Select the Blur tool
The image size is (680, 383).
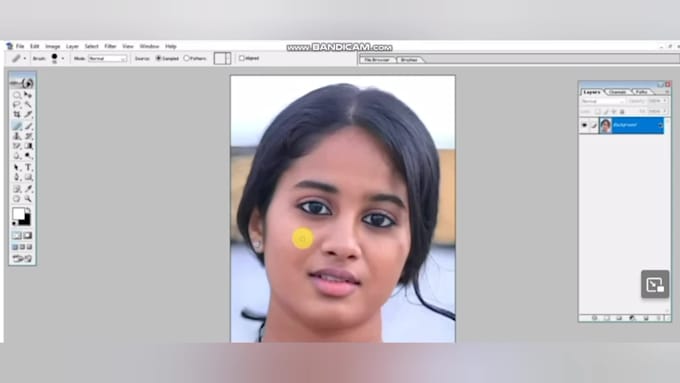(17, 156)
